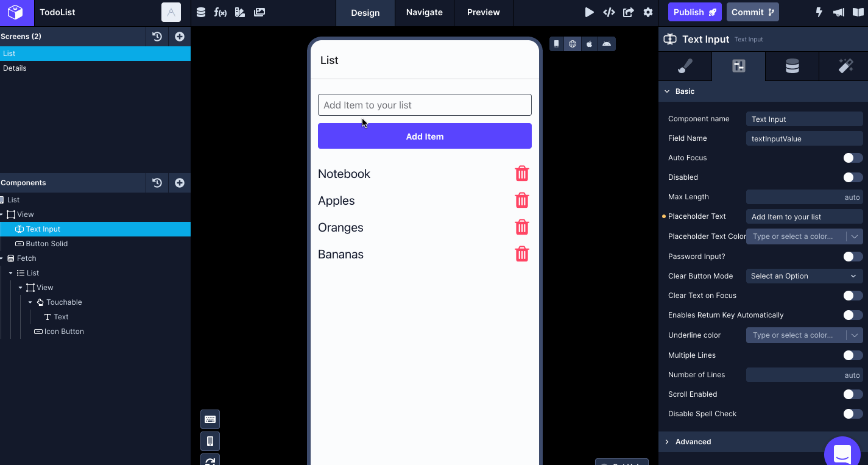Delete Bananas with its trash icon
The image size is (868, 465).
(522, 254)
